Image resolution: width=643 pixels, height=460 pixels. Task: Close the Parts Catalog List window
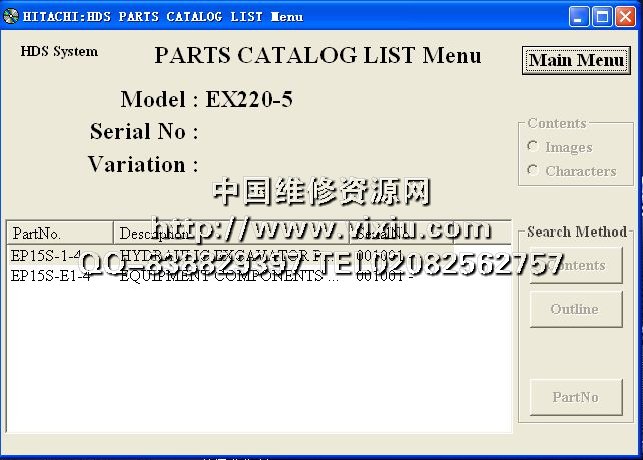point(626,16)
